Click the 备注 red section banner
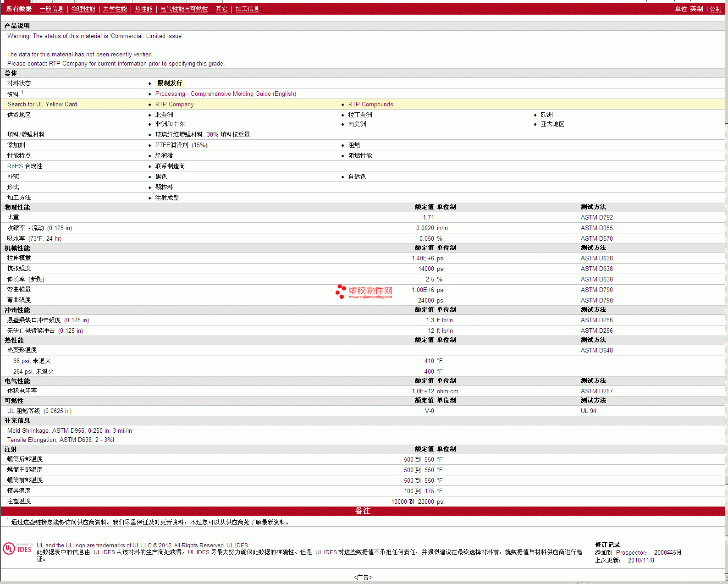 (363, 511)
